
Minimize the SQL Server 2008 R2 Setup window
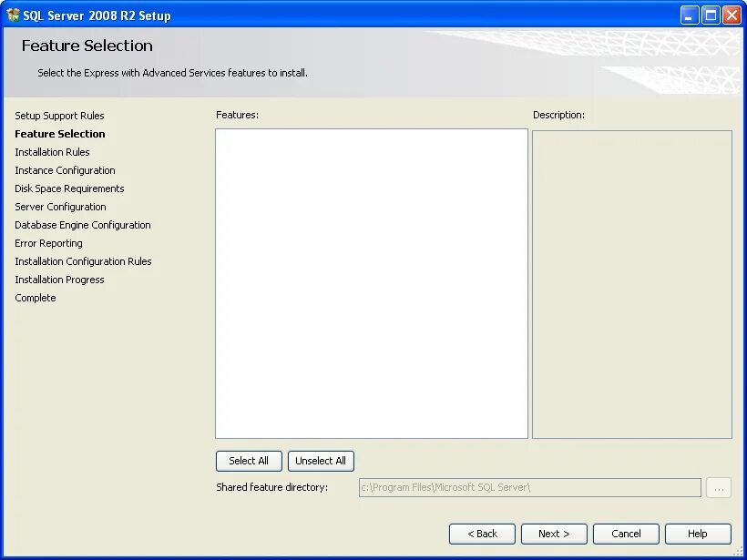(x=690, y=15)
